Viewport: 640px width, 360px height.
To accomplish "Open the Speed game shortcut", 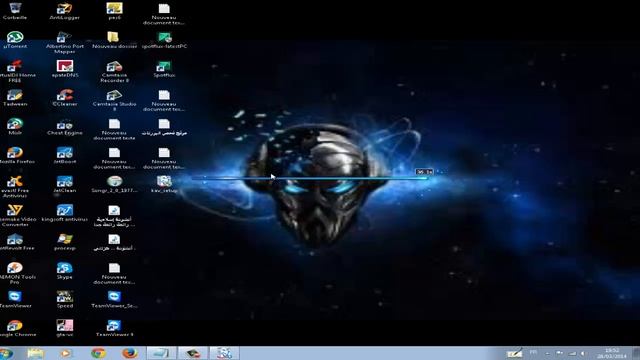I will (64, 299).
